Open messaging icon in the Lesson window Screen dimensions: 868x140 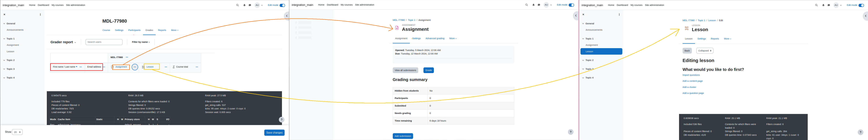(x=829, y=5)
